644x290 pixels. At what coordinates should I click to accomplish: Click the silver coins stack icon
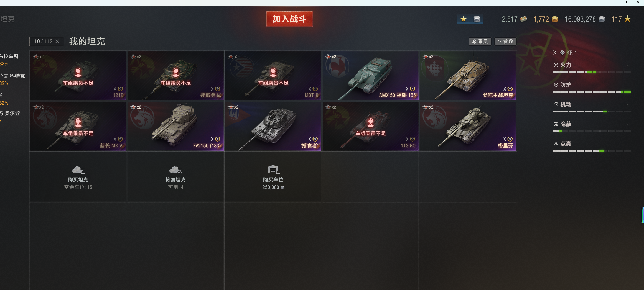click(477, 19)
